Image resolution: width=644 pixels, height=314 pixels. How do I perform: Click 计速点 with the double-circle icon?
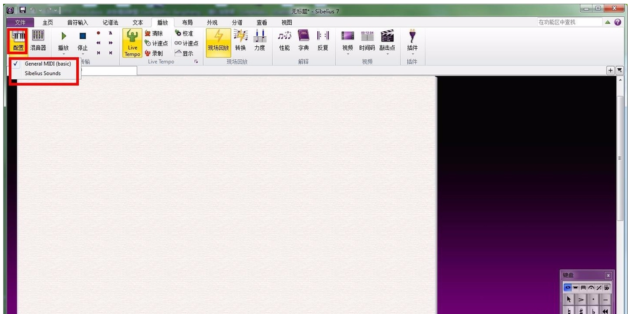[187, 44]
